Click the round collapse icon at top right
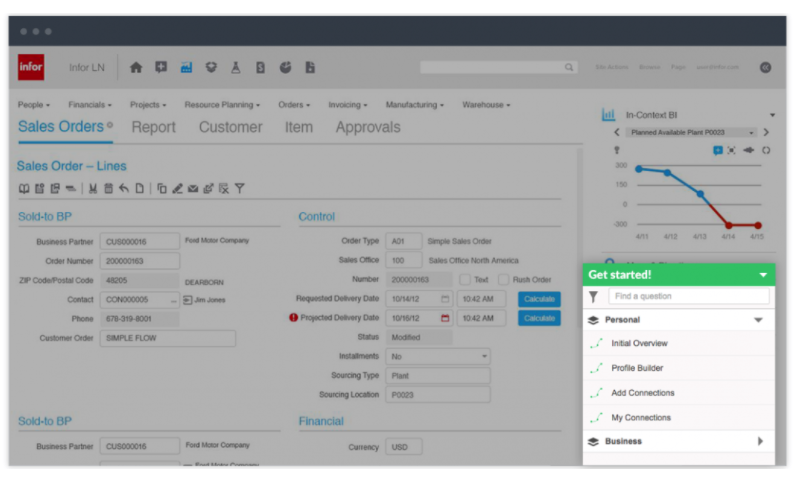The image size is (807, 483). click(x=765, y=67)
